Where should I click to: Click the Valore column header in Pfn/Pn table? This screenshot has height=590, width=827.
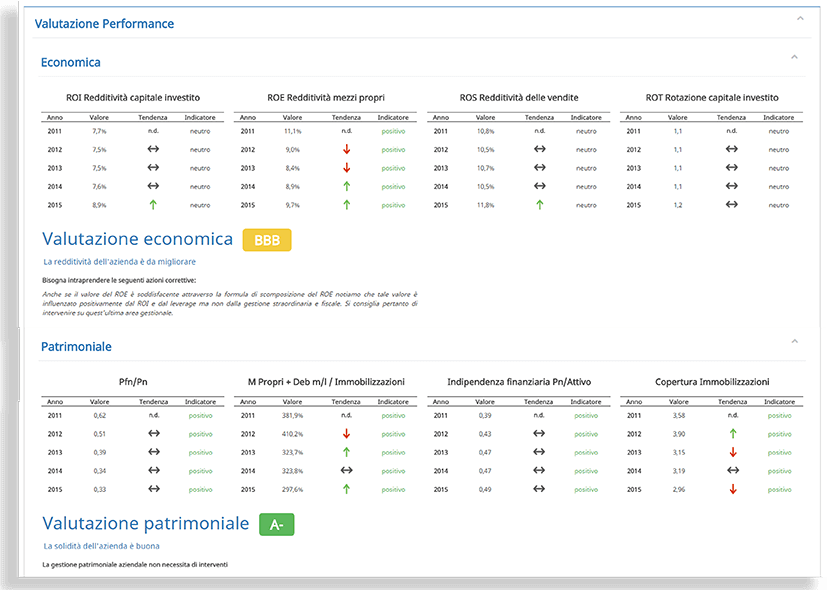(100, 402)
